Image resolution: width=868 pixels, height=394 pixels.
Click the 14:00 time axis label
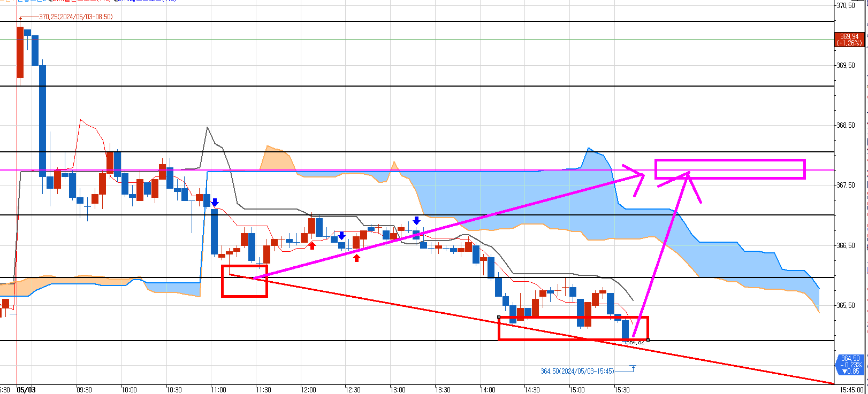coord(488,390)
